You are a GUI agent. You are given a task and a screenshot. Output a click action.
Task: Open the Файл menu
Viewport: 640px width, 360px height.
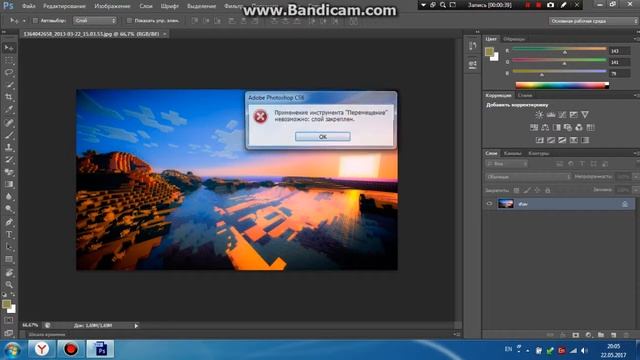point(29,6)
